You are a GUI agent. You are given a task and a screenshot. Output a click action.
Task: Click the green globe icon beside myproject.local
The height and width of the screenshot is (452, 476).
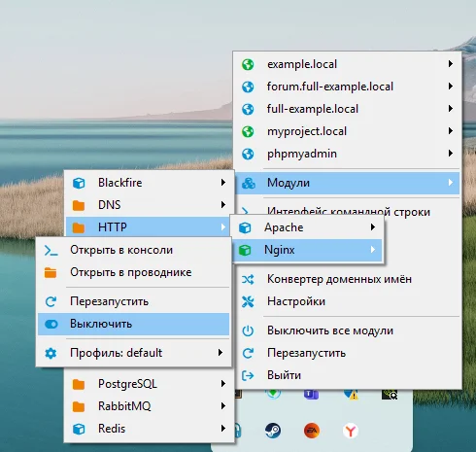pyautogui.click(x=248, y=131)
